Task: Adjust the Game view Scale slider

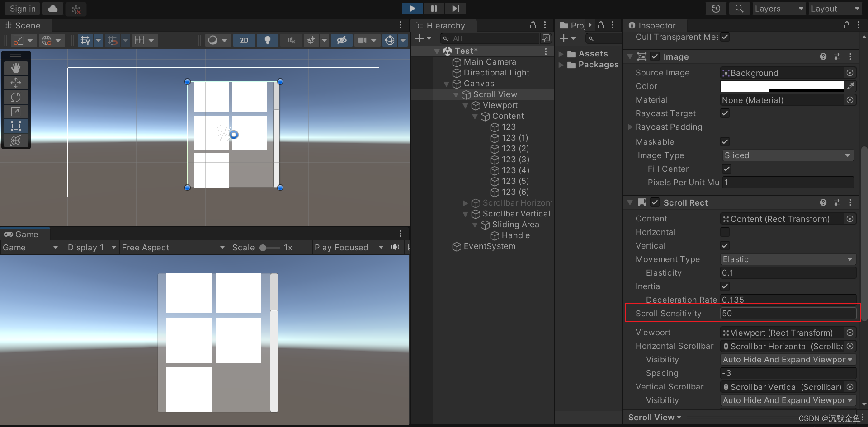Action: 269,248
